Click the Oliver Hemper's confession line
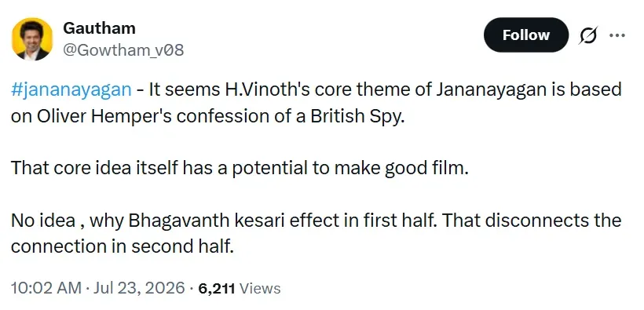 point(208,116)
